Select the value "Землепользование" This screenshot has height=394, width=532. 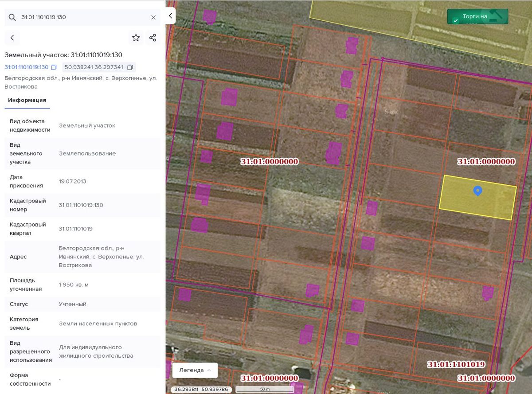coord(87,153)
